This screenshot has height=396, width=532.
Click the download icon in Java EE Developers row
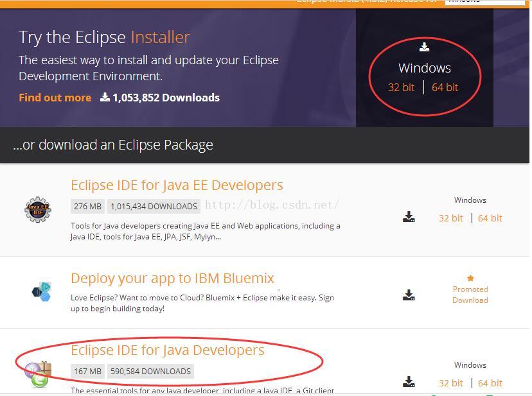[x=409, y=217]
